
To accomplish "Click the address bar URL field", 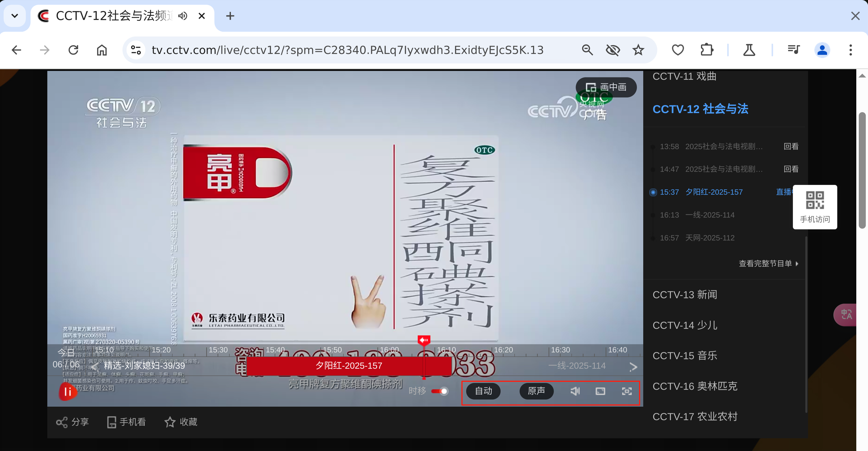I will [x=347, y=50].
